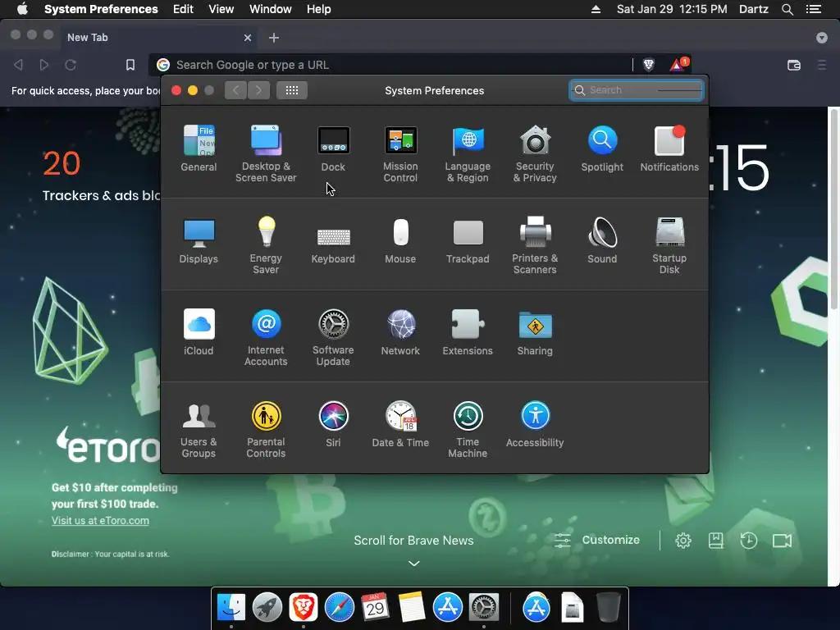
Task: Open Spotlight search in the menu bar
Action: 787,9
